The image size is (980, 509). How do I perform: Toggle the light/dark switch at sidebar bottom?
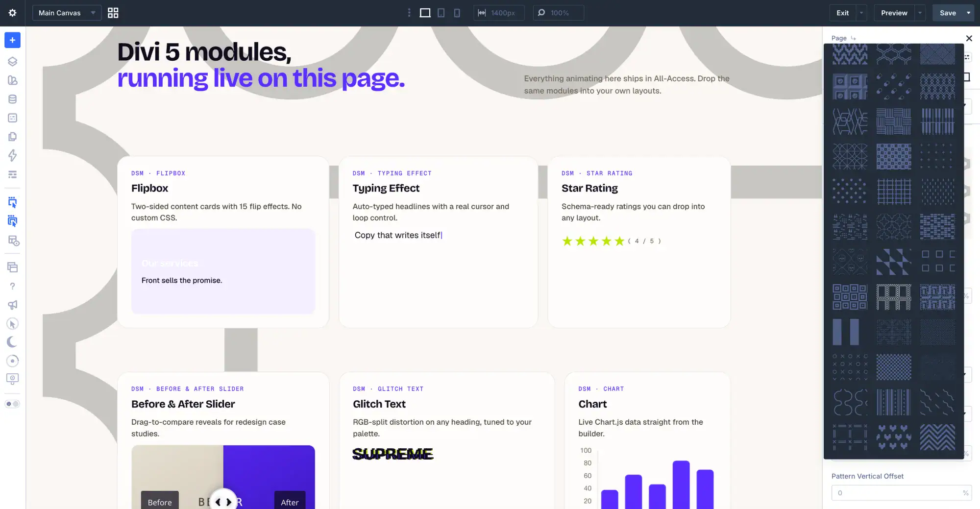coord(12,404)
